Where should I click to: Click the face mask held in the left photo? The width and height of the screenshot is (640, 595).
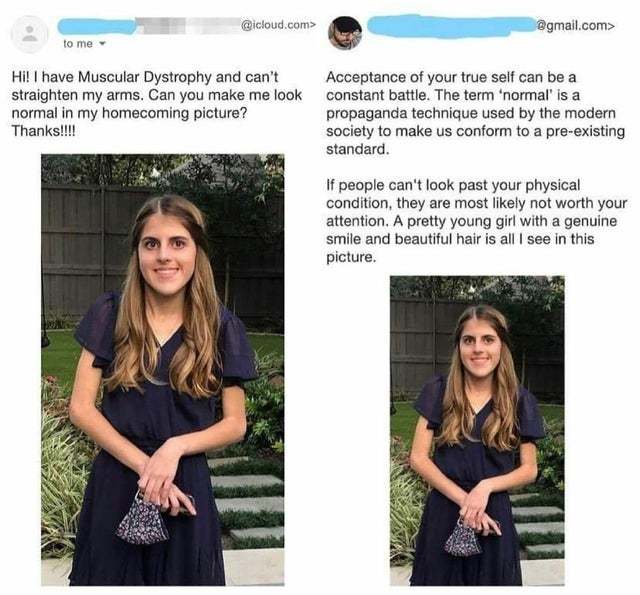(142, 519)
